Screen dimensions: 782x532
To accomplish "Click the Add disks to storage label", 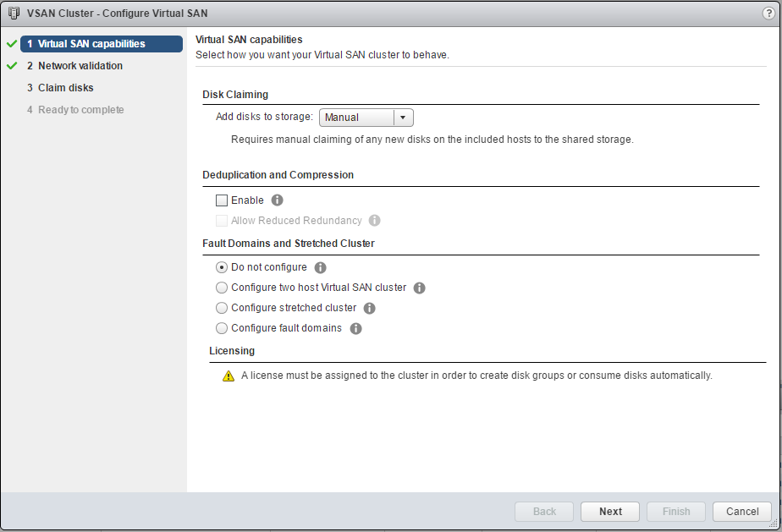I will coord(264,117).
